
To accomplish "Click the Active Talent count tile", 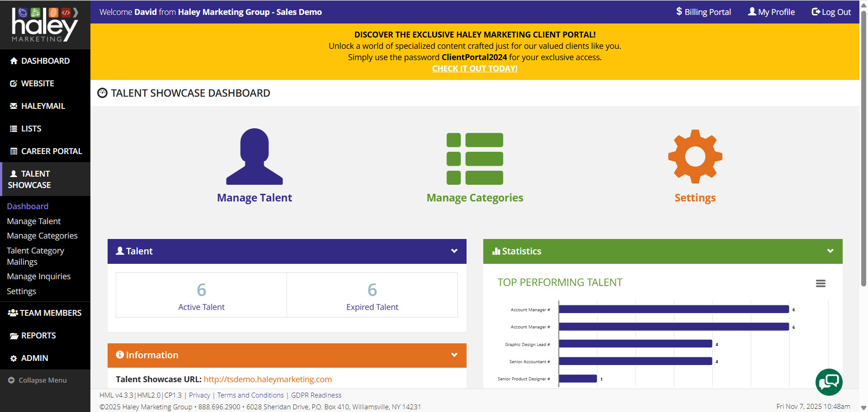I will (x=201, y=295).
